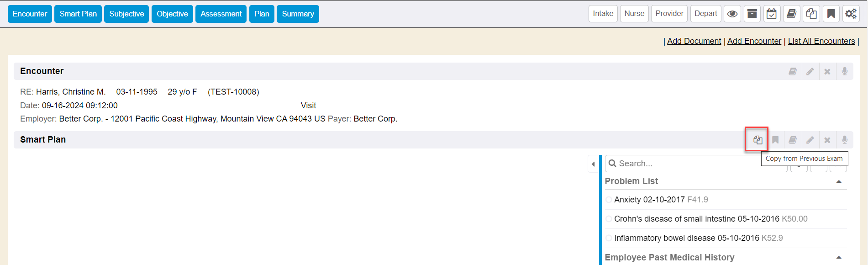868x265 pixels.
Task: Click the gears settings icon in top toolbar
Action: point(851,14)
